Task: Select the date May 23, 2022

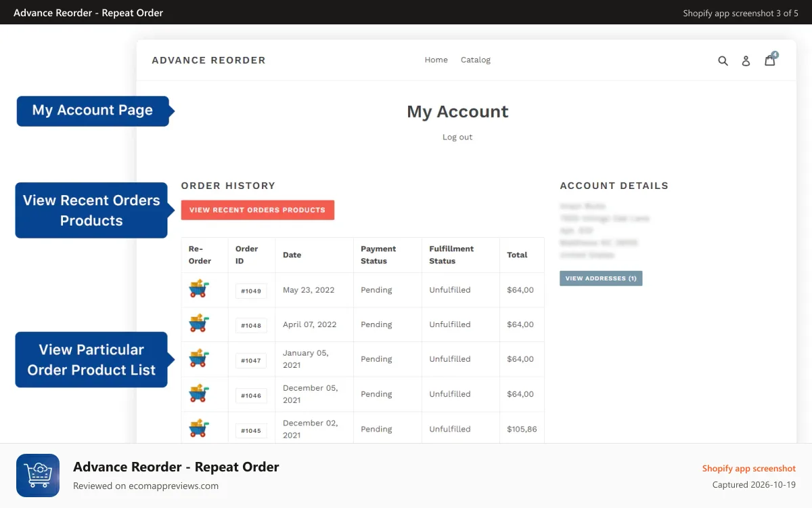Action: click(309, 290)
